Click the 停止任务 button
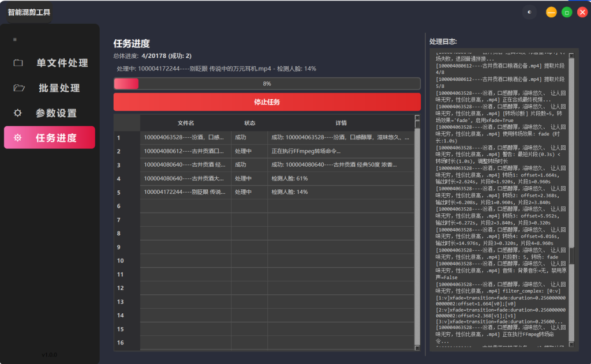This screenshot has width=591, height=364. [x=267, y=102]
